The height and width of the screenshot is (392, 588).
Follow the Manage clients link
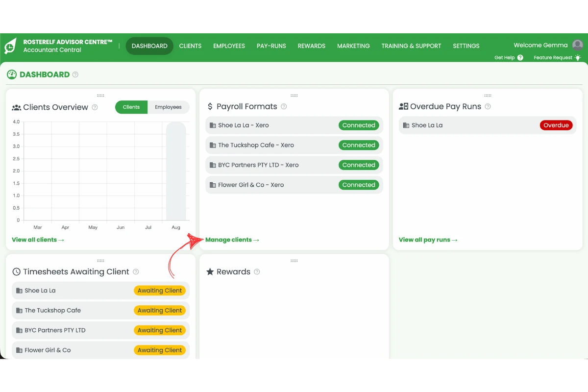point(232,240)
